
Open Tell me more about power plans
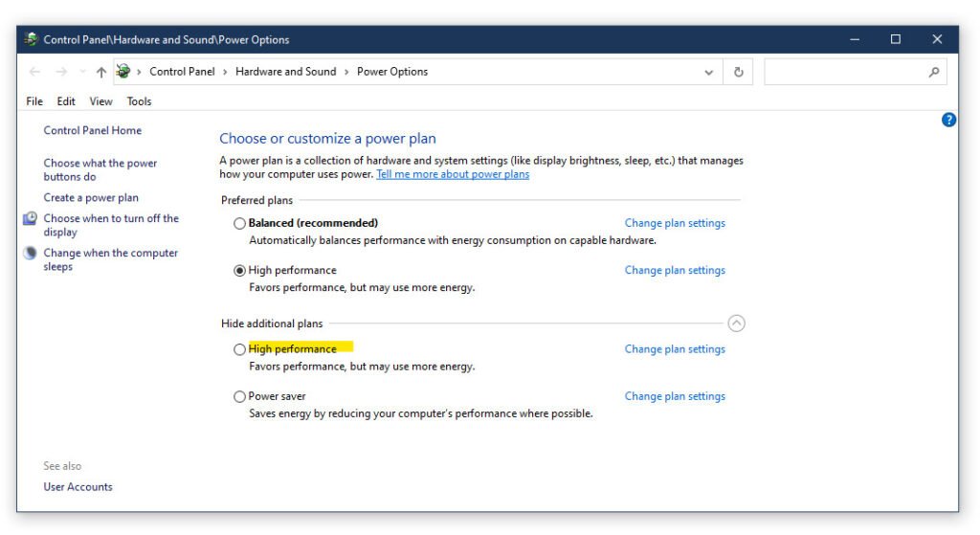[453, 174]
